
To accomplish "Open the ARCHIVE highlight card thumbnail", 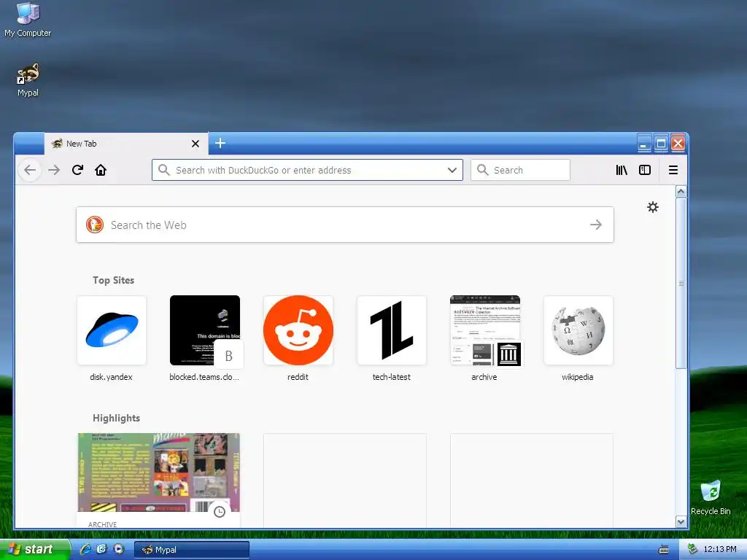I will [x=158, y=472].
